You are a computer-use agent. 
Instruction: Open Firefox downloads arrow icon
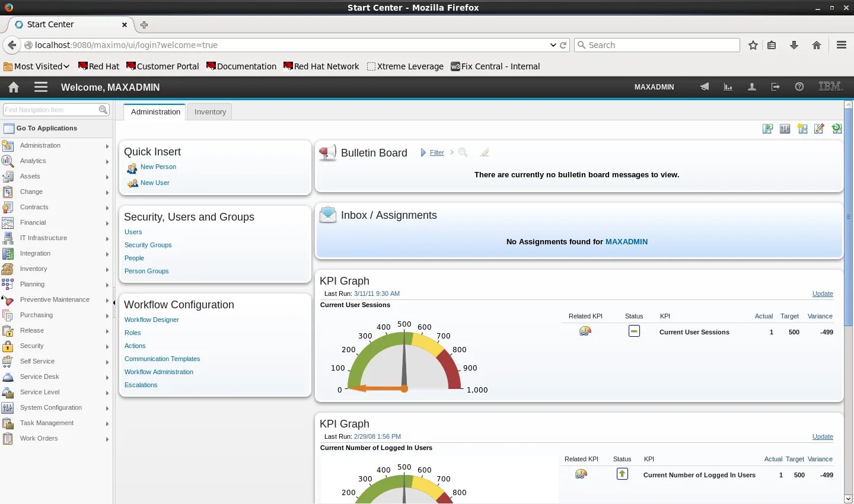click(x=794, y=45)
